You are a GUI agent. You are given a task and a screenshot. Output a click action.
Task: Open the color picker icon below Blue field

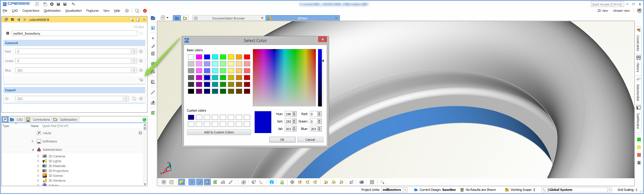click(141, 80)
